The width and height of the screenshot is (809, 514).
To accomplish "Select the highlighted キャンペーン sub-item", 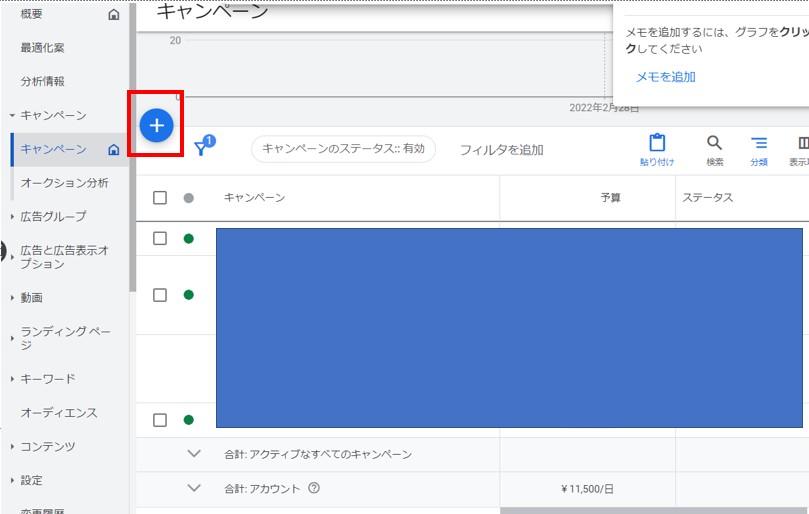I will click(54, 149).
